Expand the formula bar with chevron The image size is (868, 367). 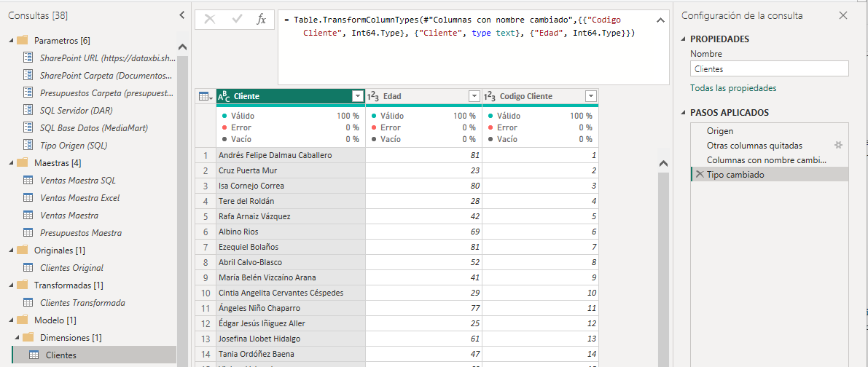660,20
